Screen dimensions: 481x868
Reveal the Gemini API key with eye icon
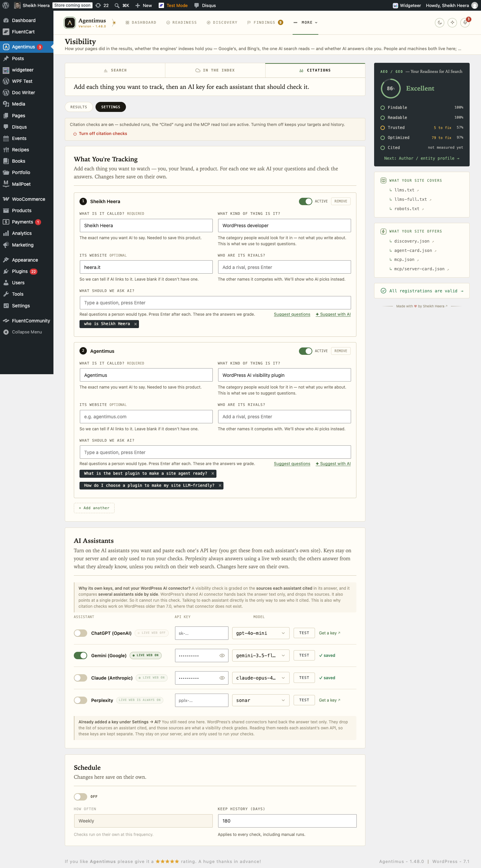pyautogui.click(x=222, y=656)
